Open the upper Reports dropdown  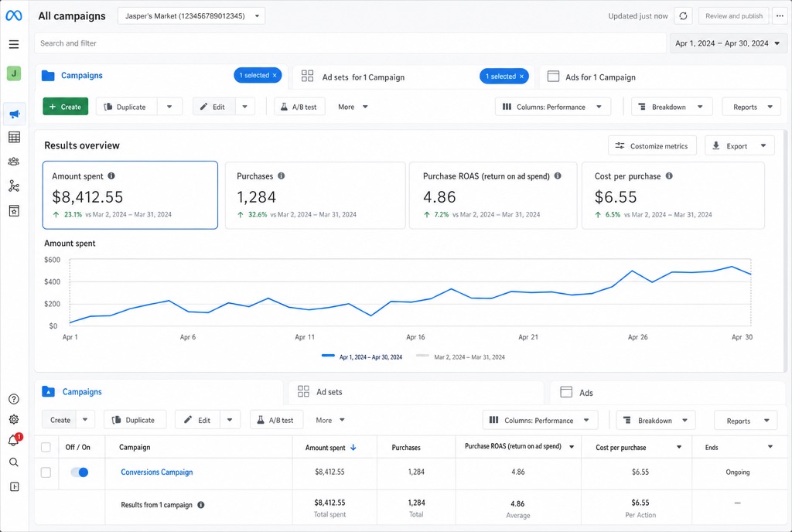(752, 107)
